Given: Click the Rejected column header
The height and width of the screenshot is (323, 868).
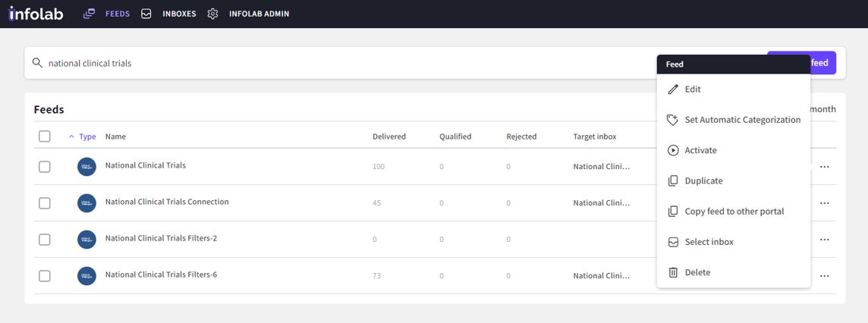Looking at the screenshot, I should click(521, 136).
